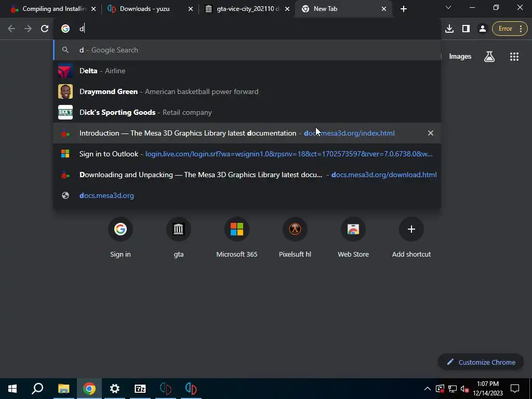Image resolution: width=532 pixels, height=399 pixels.
Task: Click the Google icon in address bar
Action: coord(65,29)
